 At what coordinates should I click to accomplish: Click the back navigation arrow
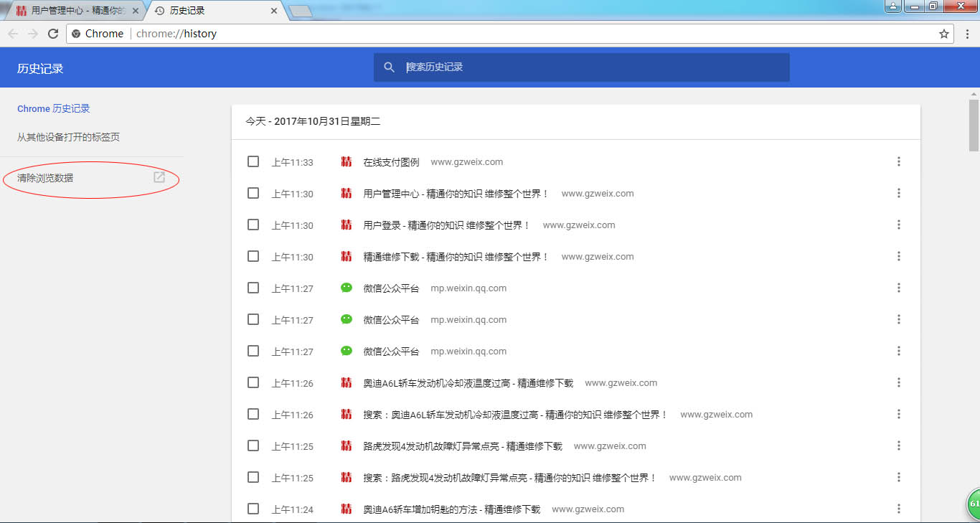pyautogui.click(x=13, y=34)
